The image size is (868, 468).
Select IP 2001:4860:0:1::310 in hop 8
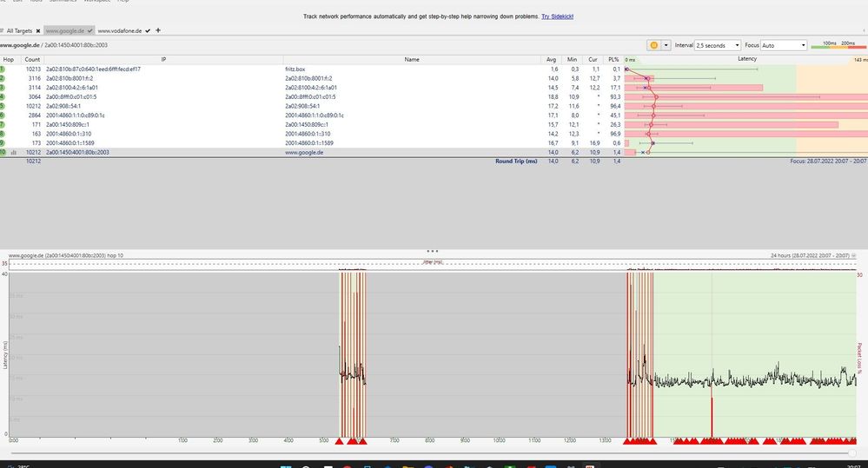pos(69,134)
